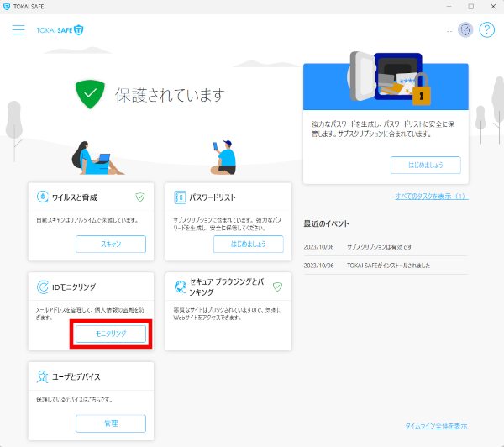Viewport: 504px width, 447px height.
Task: Minimize the TOKAI SAFE window
Action: pos(449,7)
